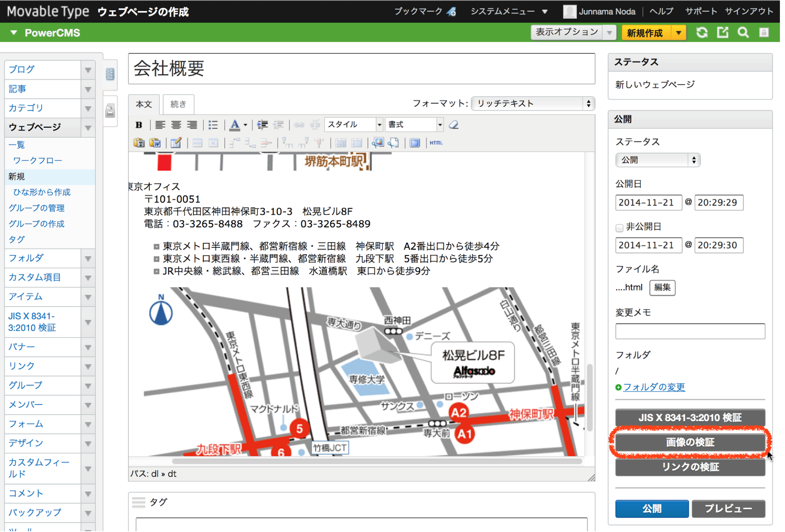This screenshot has width=785, height=532.
Task: Switch to HTML source view
Action: click(x=436, y=143)
